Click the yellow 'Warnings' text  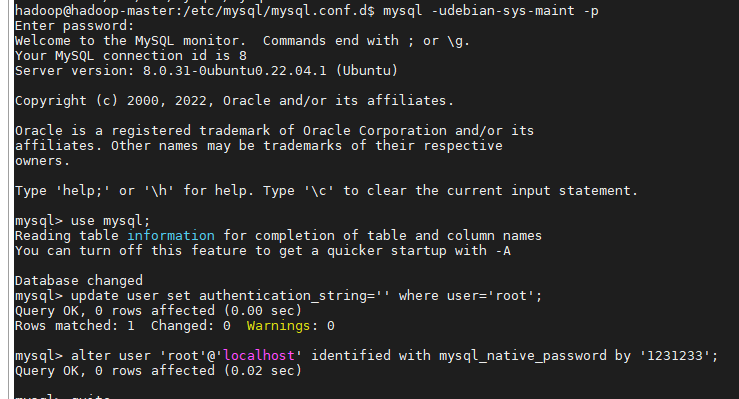(x=279, y=326)
